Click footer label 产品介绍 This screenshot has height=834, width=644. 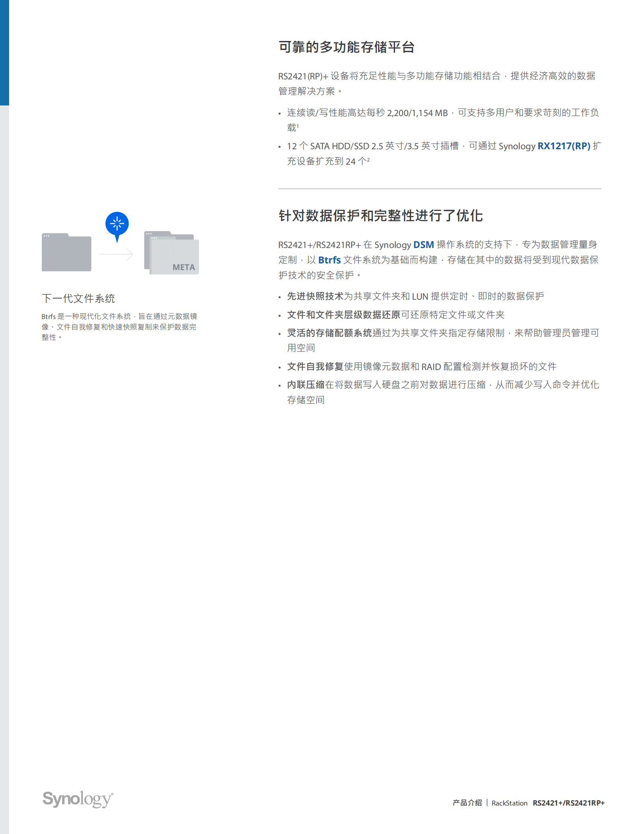(467, 803)
